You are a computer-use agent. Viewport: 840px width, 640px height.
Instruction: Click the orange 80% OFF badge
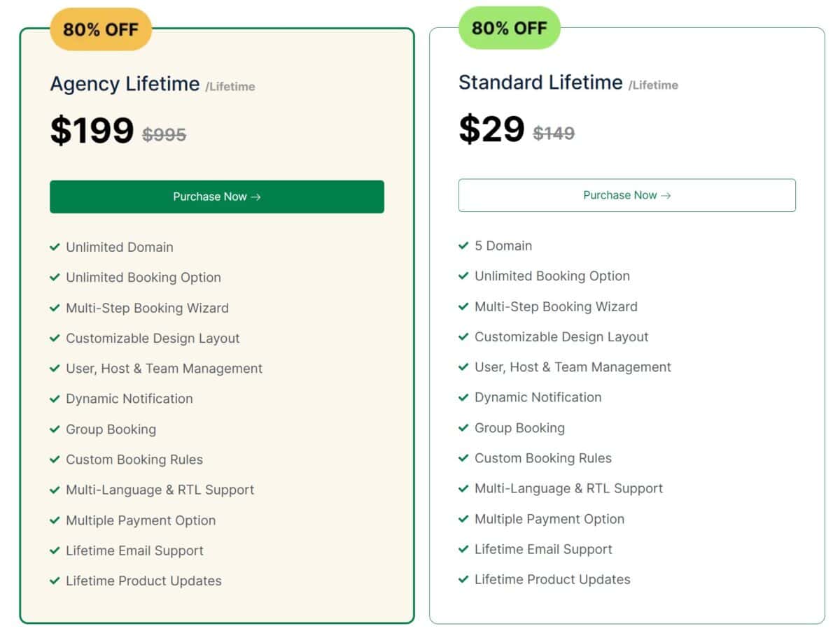tap(101, 29)
